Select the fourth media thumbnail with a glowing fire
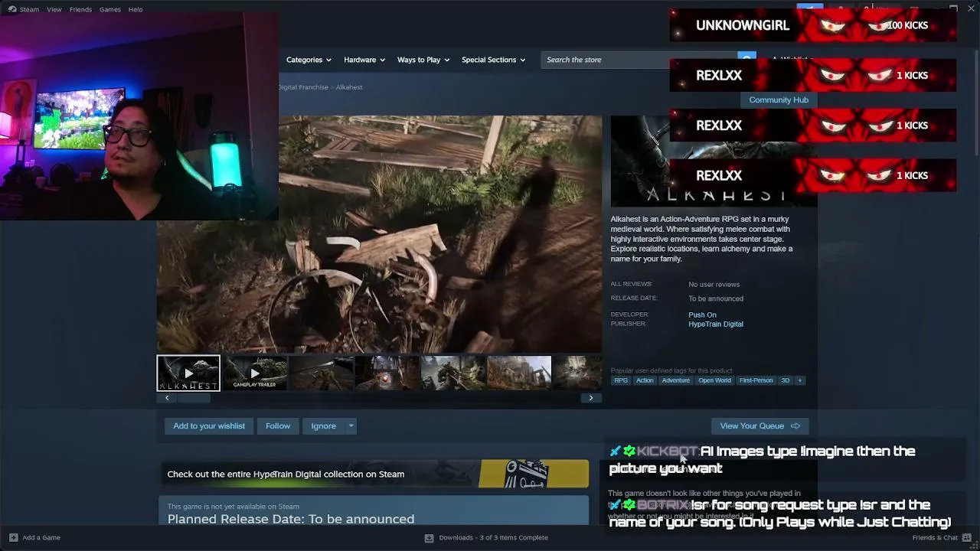Screen dimensions: 980x551 coord(387,373)
